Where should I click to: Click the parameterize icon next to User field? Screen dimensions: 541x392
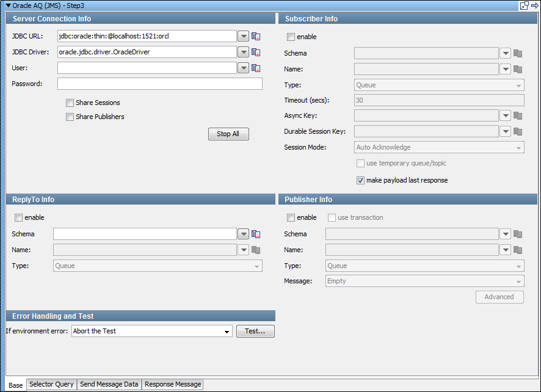click(256, 68)
